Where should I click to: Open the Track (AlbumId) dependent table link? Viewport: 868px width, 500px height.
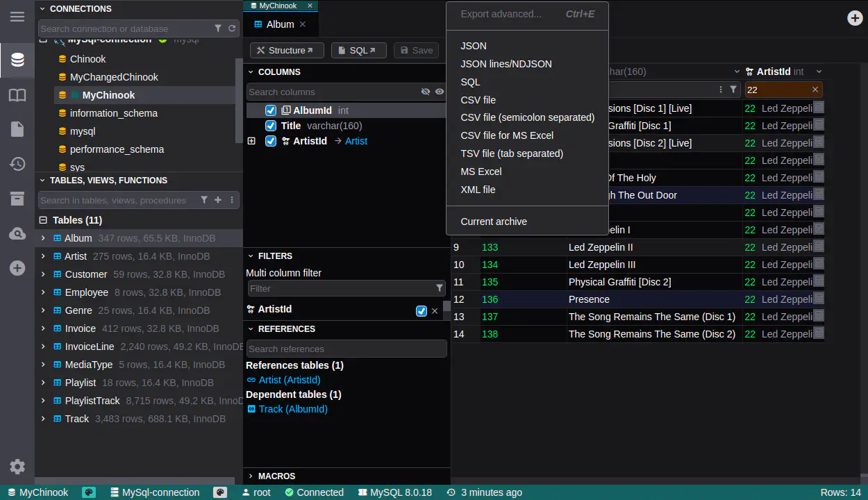click(x=292, y=409)
